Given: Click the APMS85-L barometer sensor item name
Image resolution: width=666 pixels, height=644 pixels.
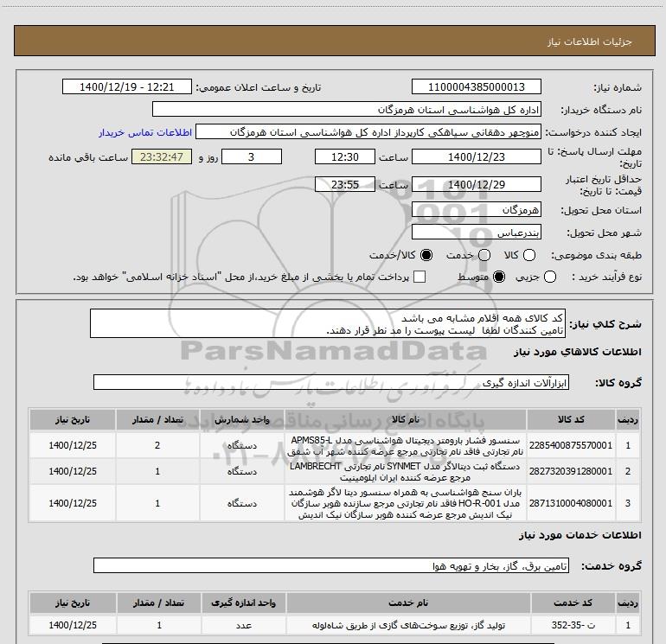Looking at the screenshot, I should [x=405, y=446].
